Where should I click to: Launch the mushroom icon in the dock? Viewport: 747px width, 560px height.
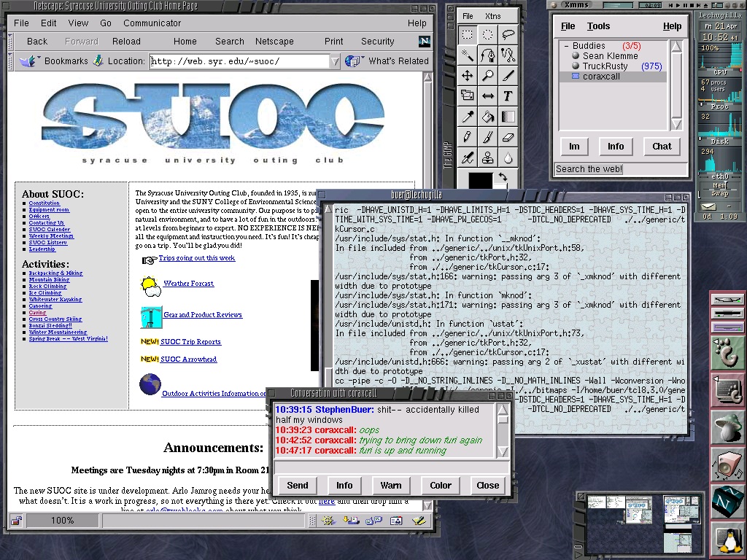coord(727,427)
